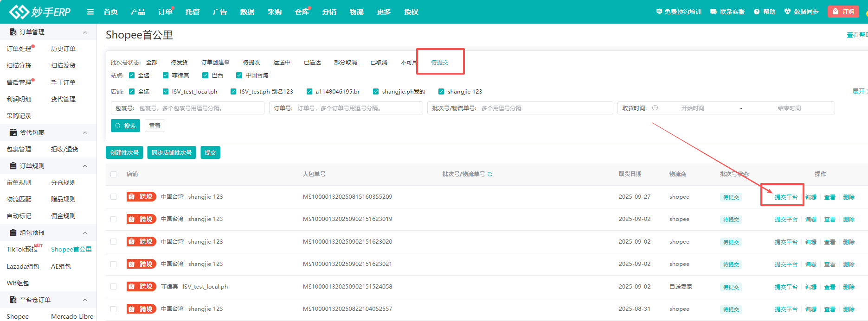This screenshot has height=321, width=868.
Task: Focus the 批次号/物流单号 input field
Action: [x=520, y=108]
